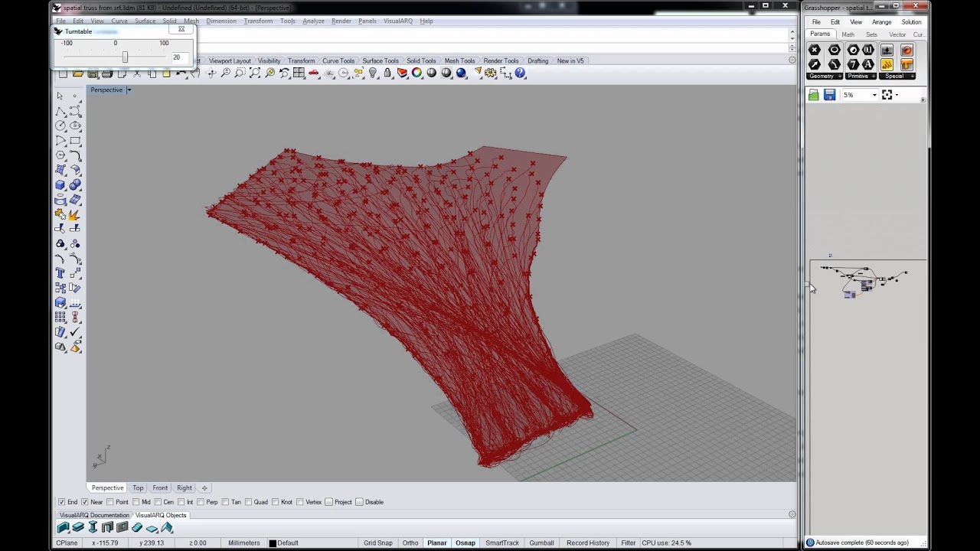
Task: Enable the Mid osnap checkbox
Action: (136, 502)
